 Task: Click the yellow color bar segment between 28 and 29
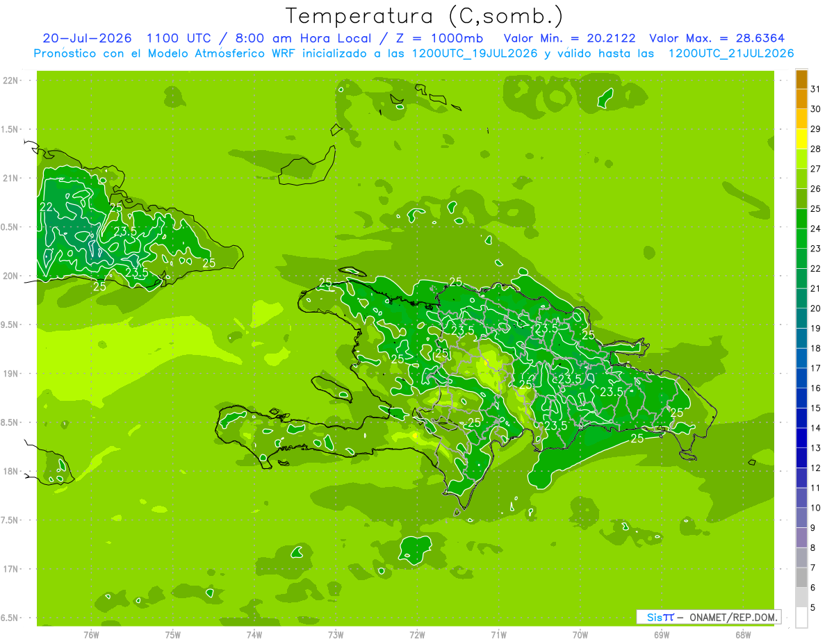[801, 139]
